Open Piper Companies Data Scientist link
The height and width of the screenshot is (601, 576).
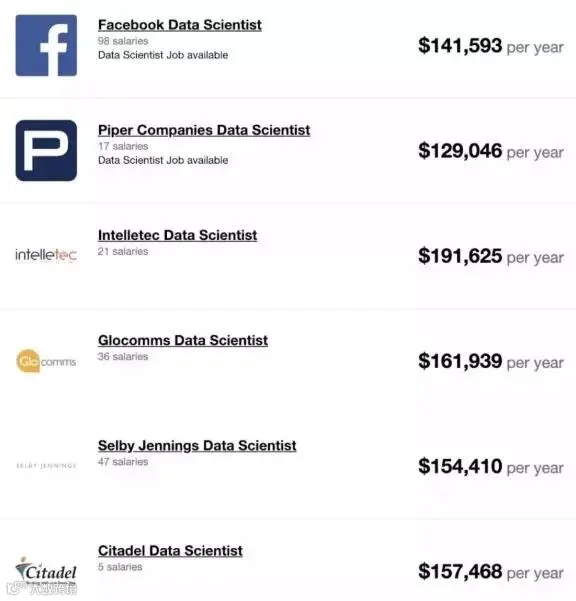pos(204,130)
